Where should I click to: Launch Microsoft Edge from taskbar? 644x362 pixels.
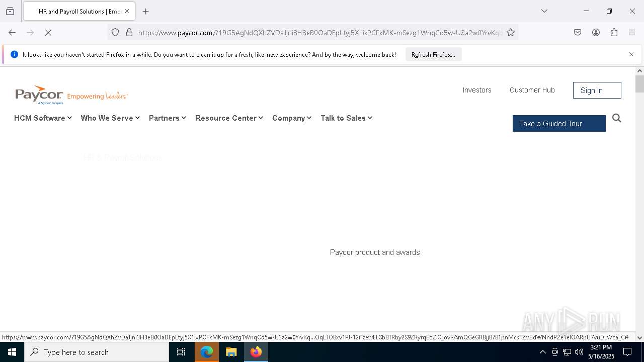pos(207,352)
